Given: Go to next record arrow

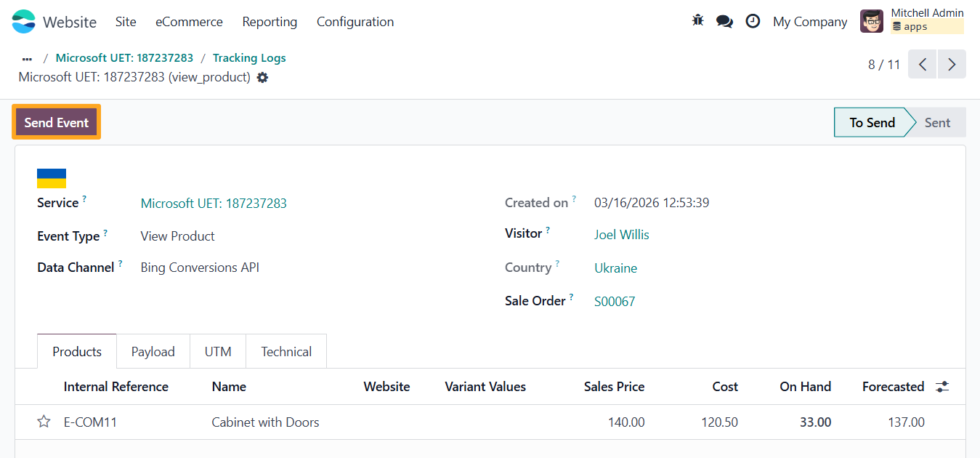Looking at the screenshot, I should tap(952, 64).
